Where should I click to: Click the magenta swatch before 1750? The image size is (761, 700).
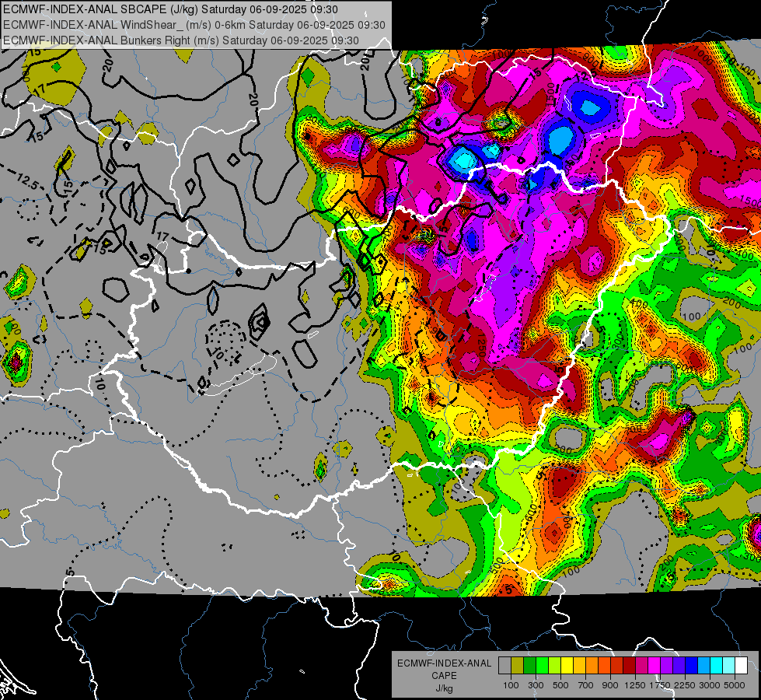[x=655, y=666]
